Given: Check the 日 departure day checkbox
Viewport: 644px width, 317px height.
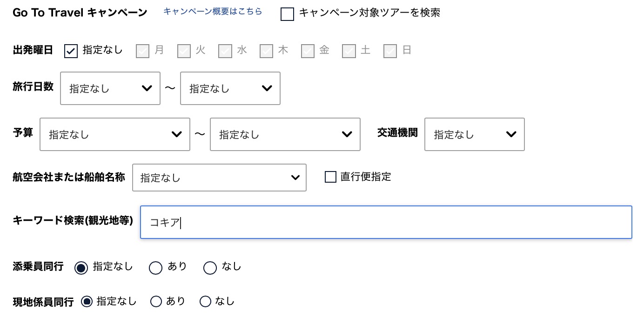Looking at the screenshot, I should coord(390,51).
